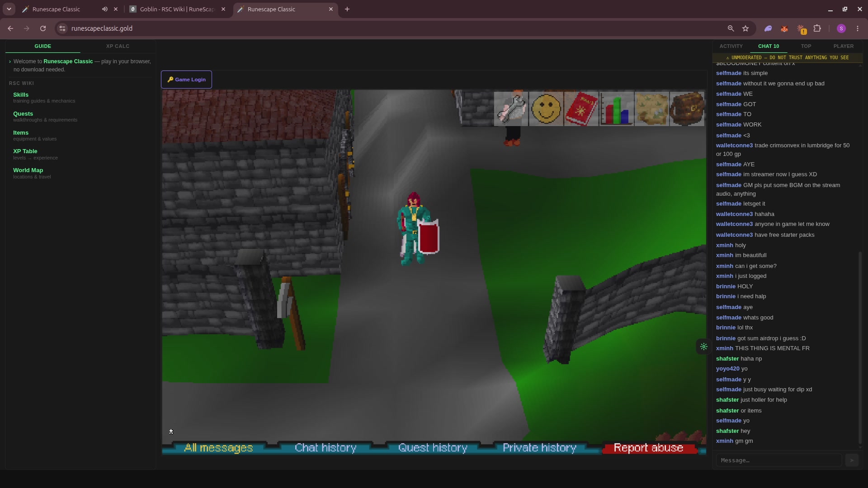Click the "RSC WIKI" section heading

point(21,83)
